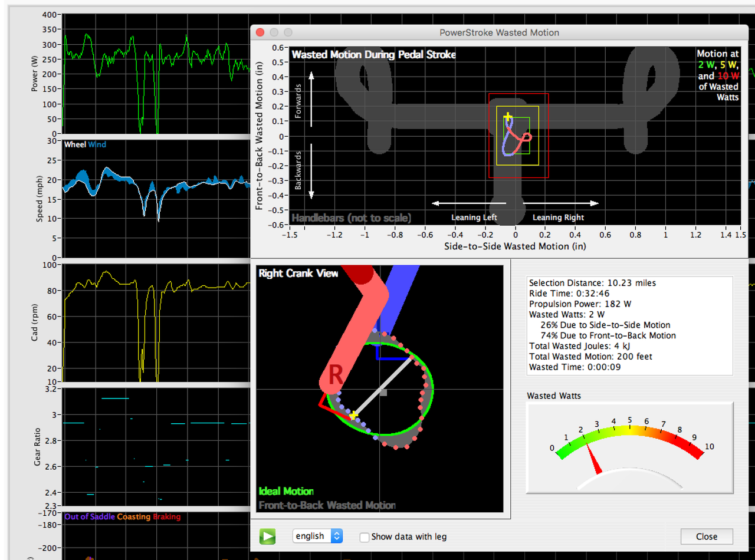Screen dimensions: 755x560
Task: Click the yellow cross on the crank circle
Action: click(x=353, y=416)
